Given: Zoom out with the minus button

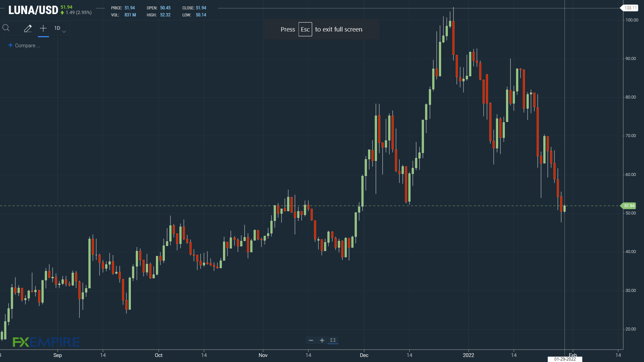Looking at the screenshot, I should pyautogui.click(x=311, y=341).
